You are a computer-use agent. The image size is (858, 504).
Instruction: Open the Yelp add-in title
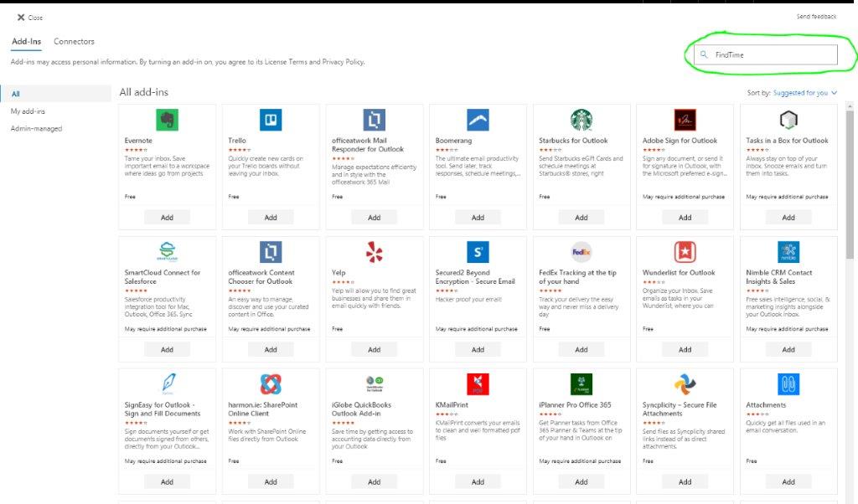click(339, 273)
